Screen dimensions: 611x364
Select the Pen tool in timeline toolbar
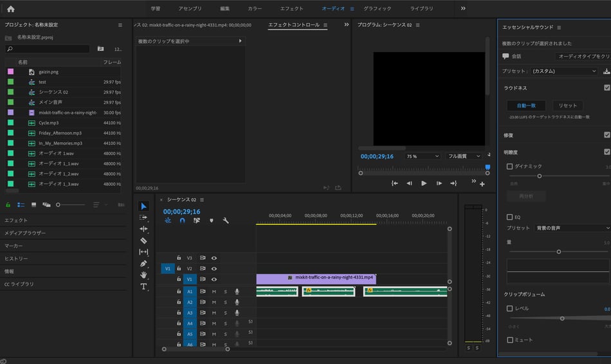[143, 264]
